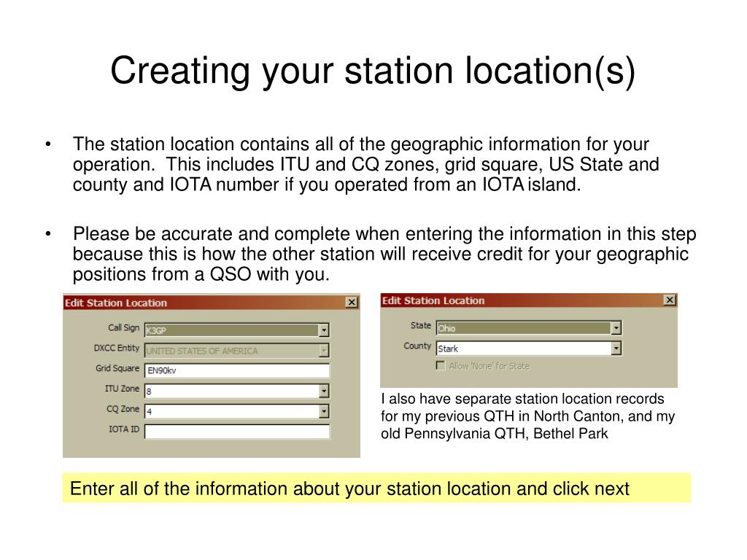Image resolution: width=747 pixels, height=560 pixels.
Task: Tick the Allow 'None' for State checkbox
Action: click(x=441, y=366)
